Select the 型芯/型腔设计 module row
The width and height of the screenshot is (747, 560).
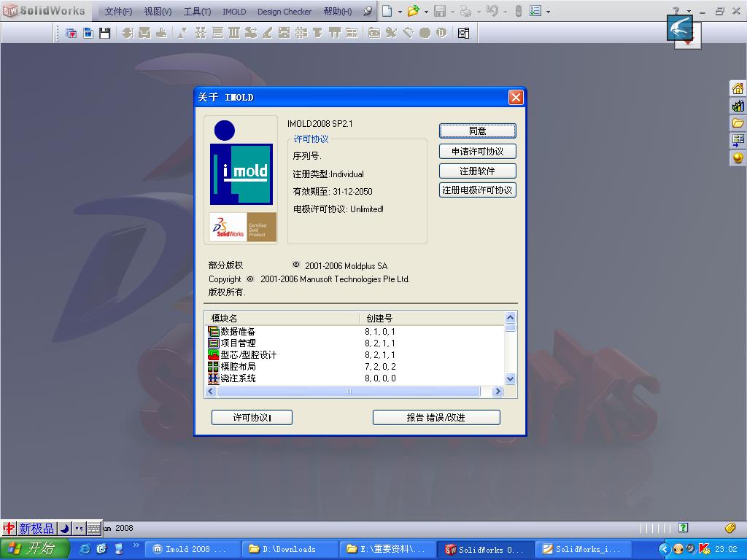355,355
